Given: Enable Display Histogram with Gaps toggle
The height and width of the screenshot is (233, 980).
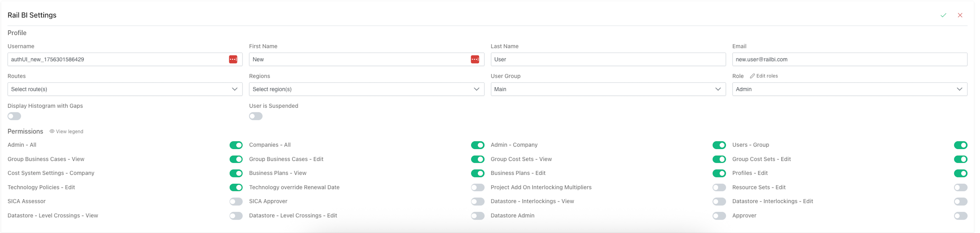Looking at the screenshot, I should [x=14, y=116].
